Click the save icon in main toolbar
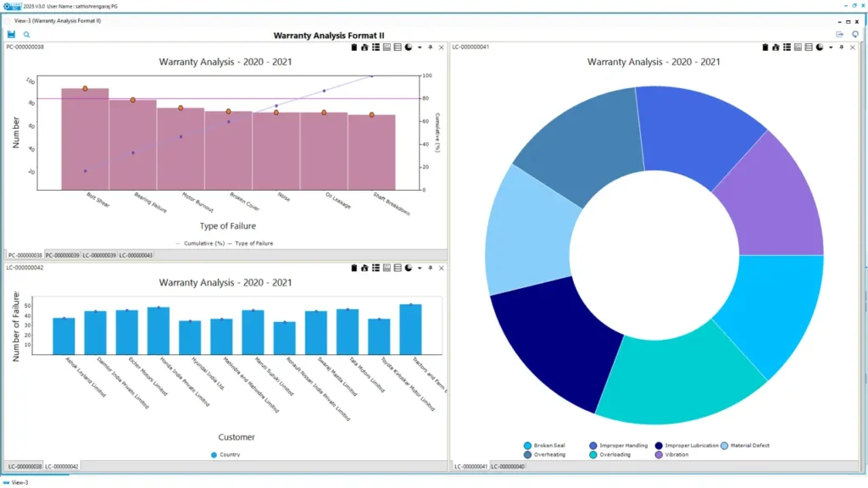Screen dimensions: 868x488 click(12, 35)
